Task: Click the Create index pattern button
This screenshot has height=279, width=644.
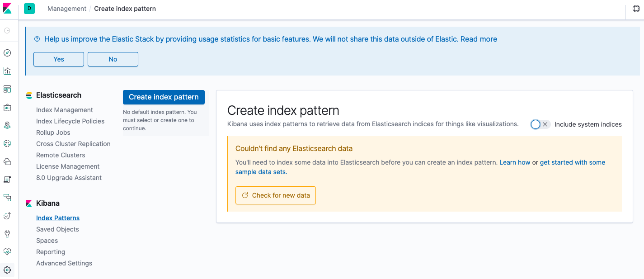Action: click(164, 97)
